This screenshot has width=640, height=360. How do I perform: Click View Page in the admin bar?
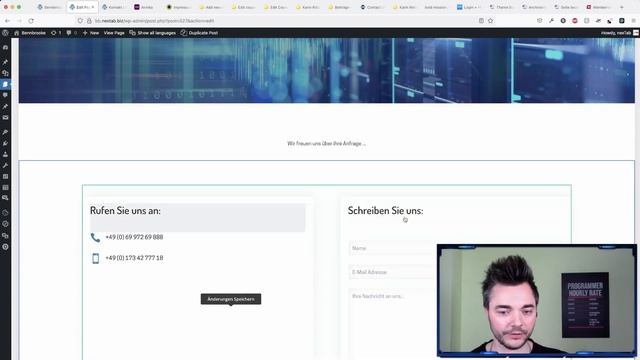point(114,33)
